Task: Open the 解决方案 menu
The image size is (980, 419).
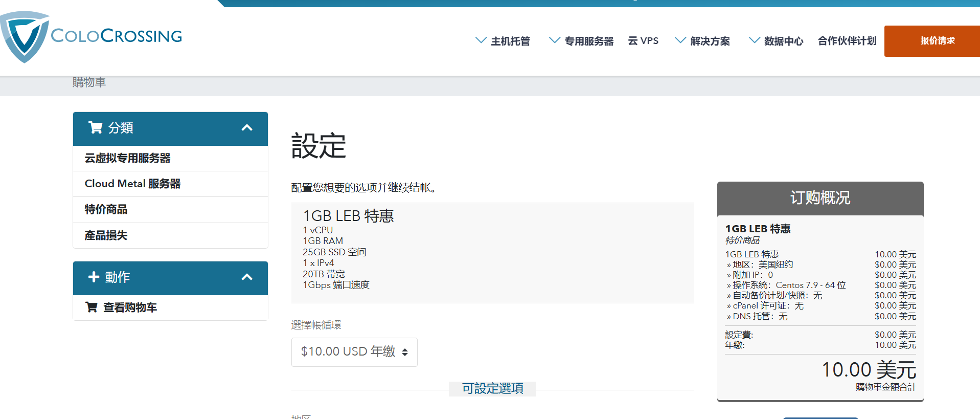Action: click(x=702, y=41)
